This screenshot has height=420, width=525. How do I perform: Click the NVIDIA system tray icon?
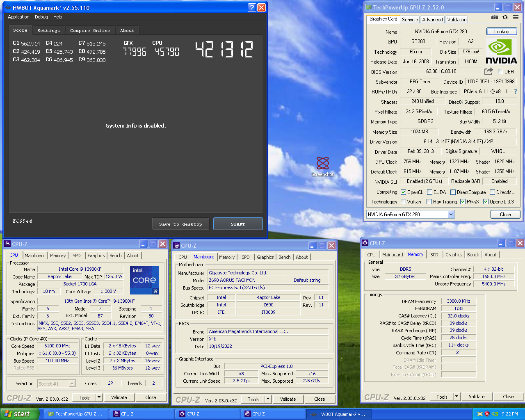(x=495, y=414)
